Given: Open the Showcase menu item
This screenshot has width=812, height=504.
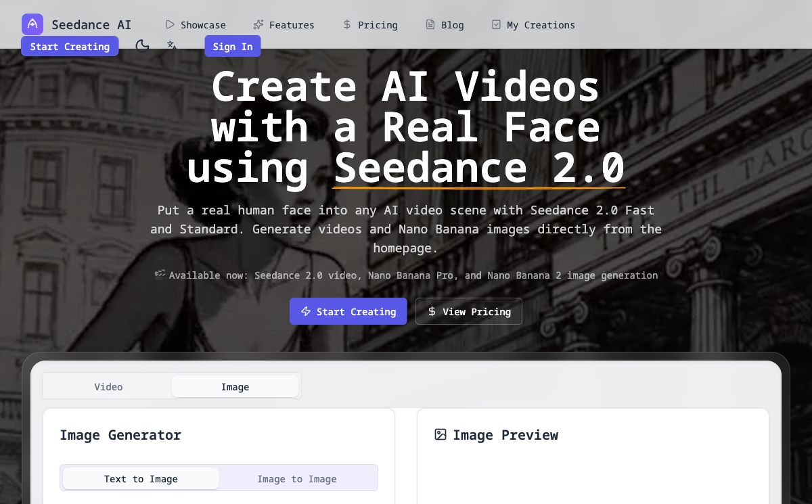Looking at the screenshot, I should (x=196, y=24).
